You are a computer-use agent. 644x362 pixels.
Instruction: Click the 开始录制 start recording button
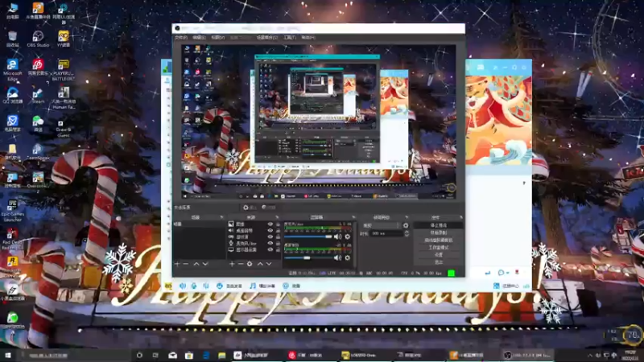[x=439, y=232]
